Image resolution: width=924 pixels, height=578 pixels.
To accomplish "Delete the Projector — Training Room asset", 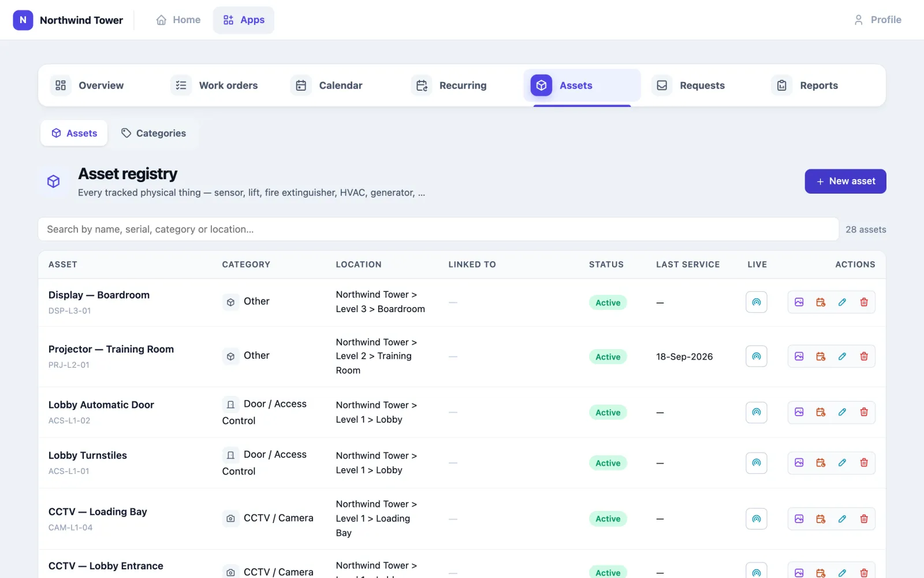I will pyautogui.click(x=864, y=357).
